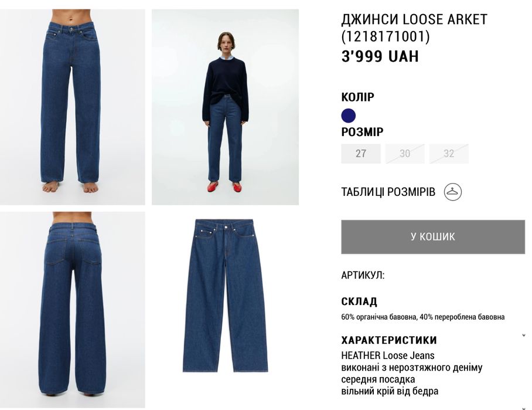Click the СКЛАД heading
The width and height of the screenshot is (532, 410).
pyautogui.click(x=359, y=301)
